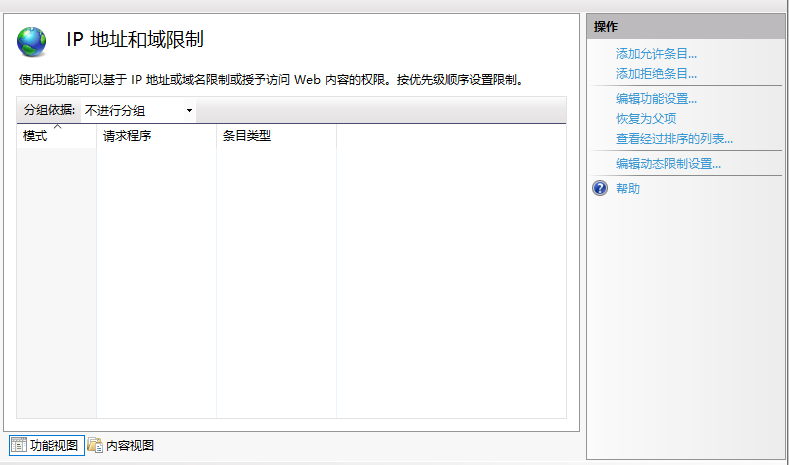
Task: Sort by the 条目类型 column header
Action: click(x=276, y=136)
